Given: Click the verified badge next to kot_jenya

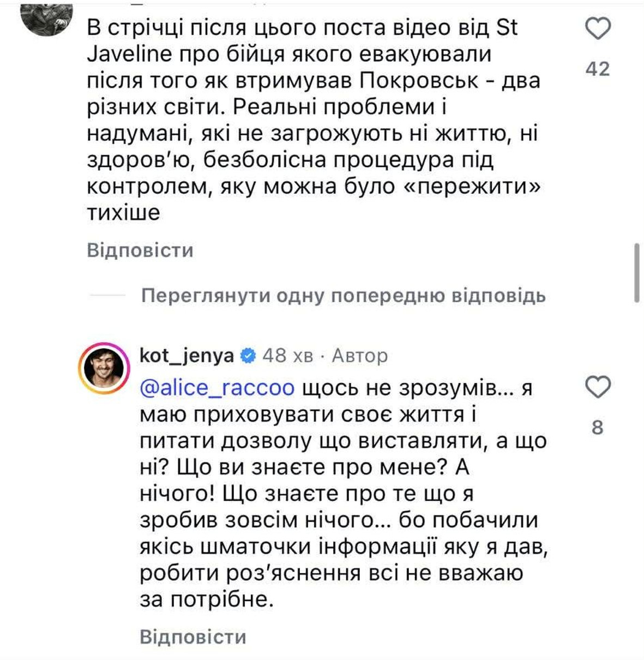Looking at the screenshot, I should [249, 355].
